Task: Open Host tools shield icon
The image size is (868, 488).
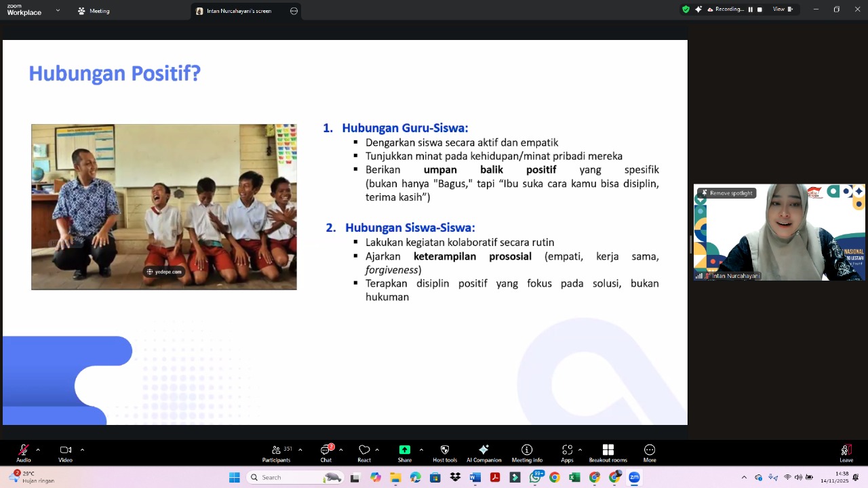Action: [445, 451]
